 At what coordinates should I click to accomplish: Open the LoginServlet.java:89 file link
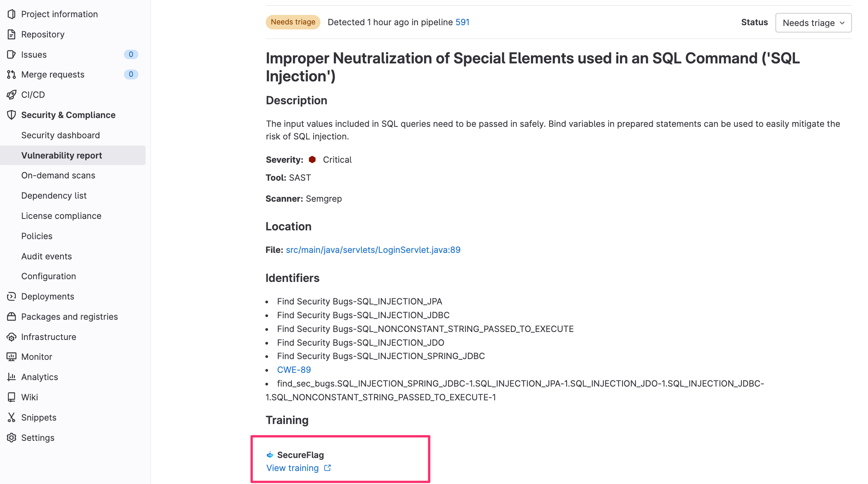(373, 250)
